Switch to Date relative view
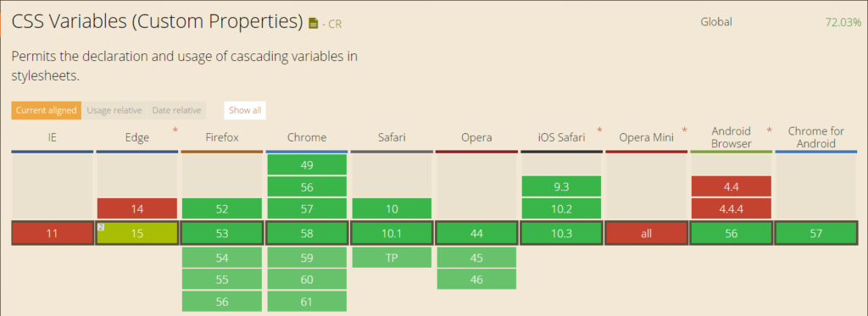The width and height of the screenshot is (868, 316). pos(176,110)
